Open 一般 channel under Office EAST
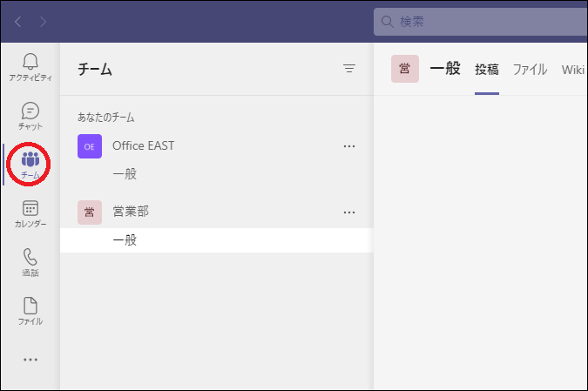The width and height of the screenshot is (588, 391). (x=125, y=174)
